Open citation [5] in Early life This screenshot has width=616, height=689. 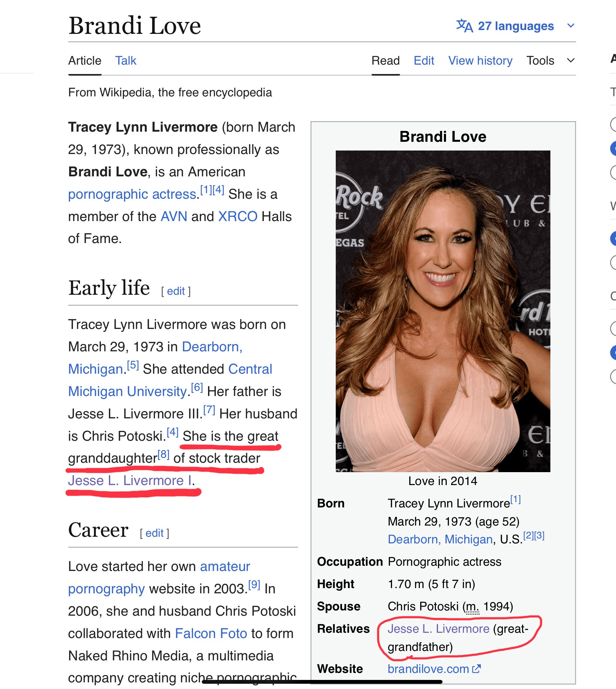133,365
